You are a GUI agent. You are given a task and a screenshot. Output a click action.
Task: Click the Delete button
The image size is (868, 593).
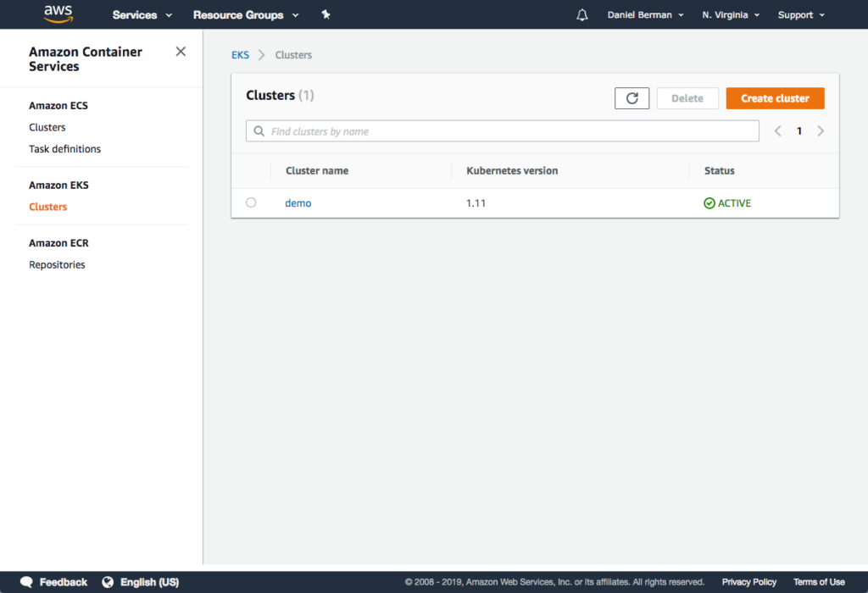tap(687, 98)
